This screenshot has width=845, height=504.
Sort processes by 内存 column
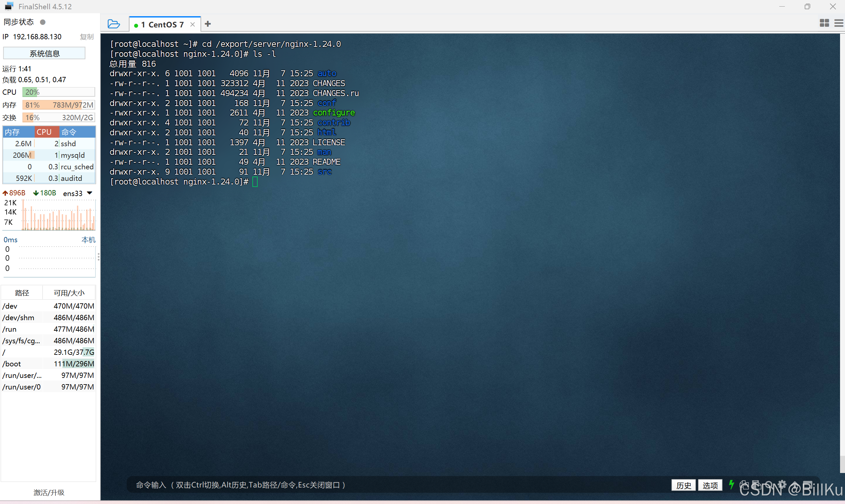(19, 132)
